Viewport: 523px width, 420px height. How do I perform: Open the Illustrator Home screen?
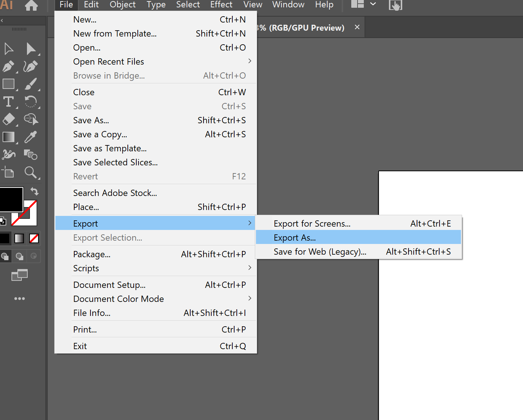[x=31, y=6]
